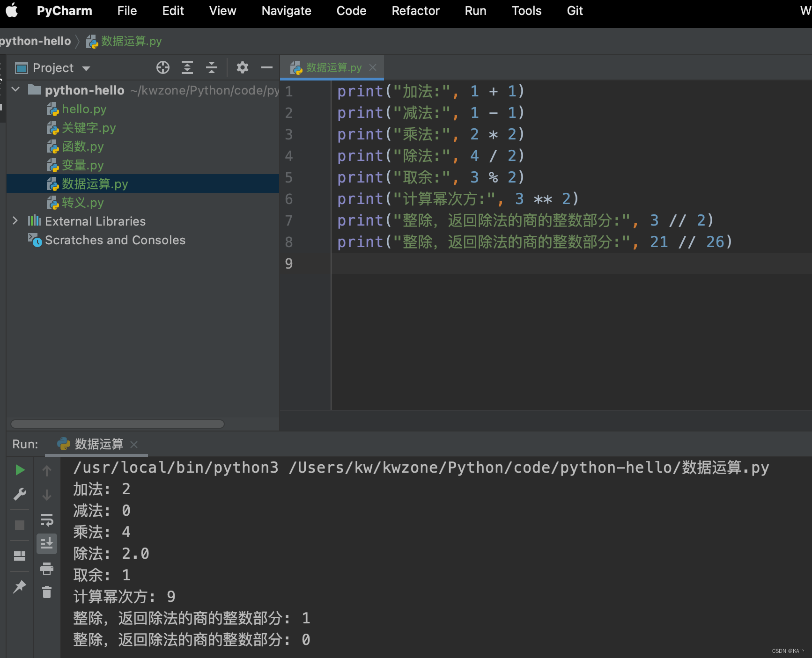Viewport: 812px width, 658px height.
Task: Open run configuration wrench icon
Action: (x=20, y=494)
